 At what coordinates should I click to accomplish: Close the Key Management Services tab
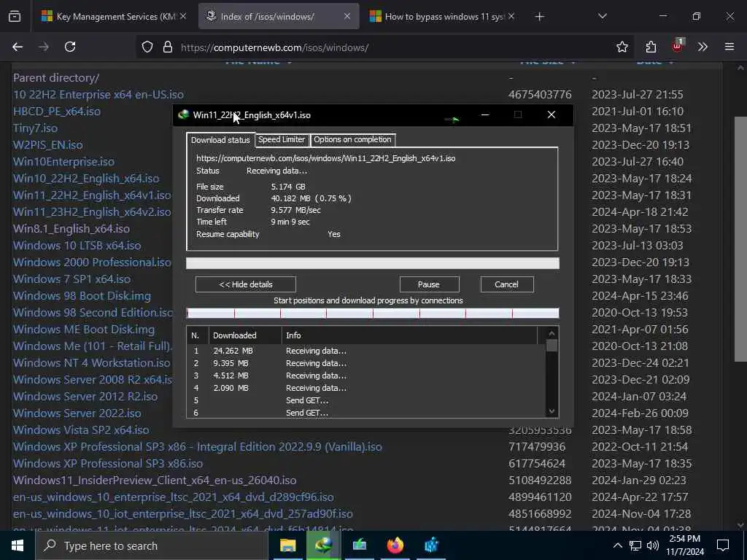pyautogui.click(x=183, y=16)
